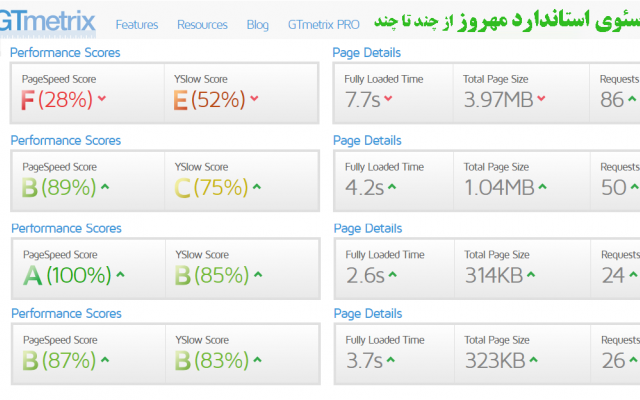Open the Resources menu link
This screenshot has width=640, height=400.
[x=202, y=25]
